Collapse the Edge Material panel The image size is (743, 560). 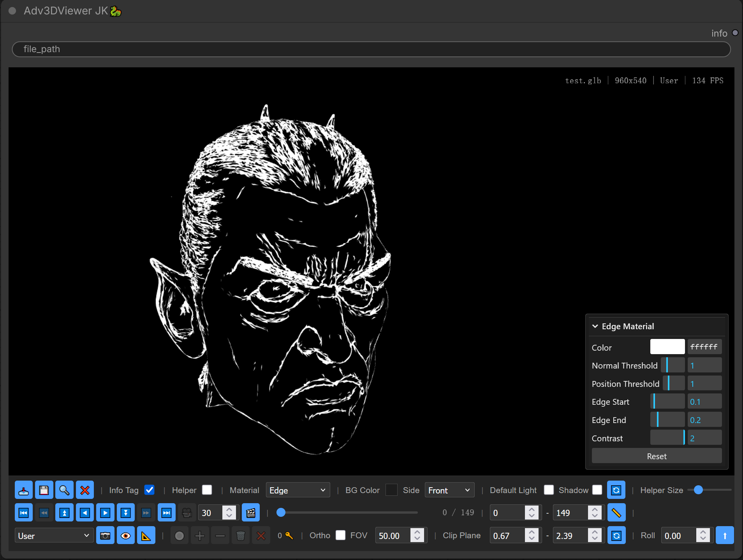tap(595, 327)
